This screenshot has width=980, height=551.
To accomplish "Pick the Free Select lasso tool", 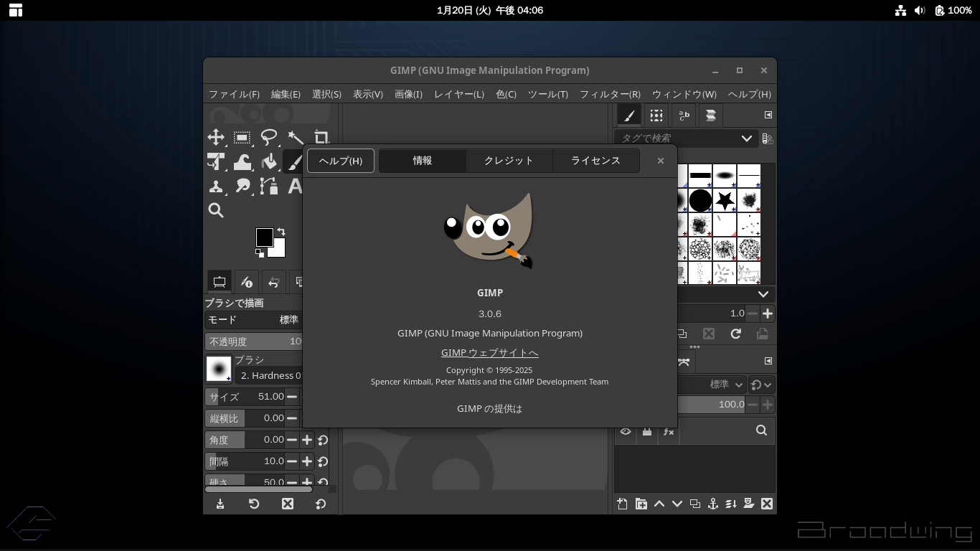I will (x=269, y=137).
